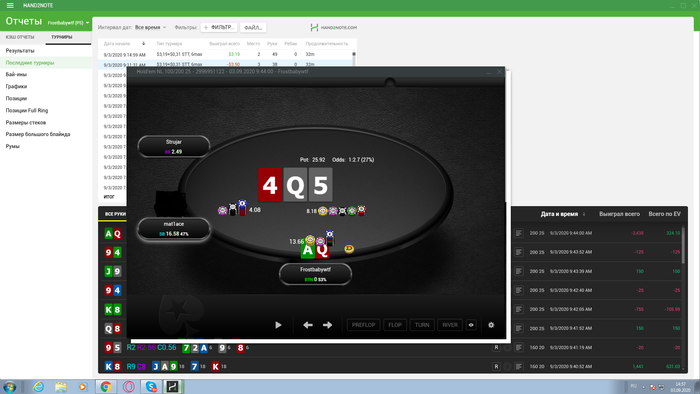Open Opera browser from taskbar
Screen dimensions: 700x394
click(x=129, y=386)
